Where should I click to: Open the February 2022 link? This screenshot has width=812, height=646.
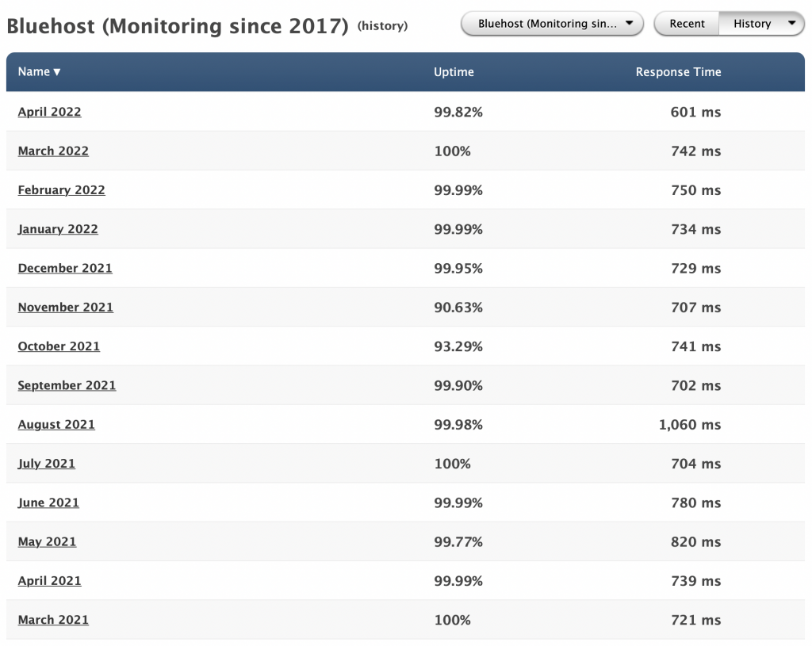tap(62, 190)
